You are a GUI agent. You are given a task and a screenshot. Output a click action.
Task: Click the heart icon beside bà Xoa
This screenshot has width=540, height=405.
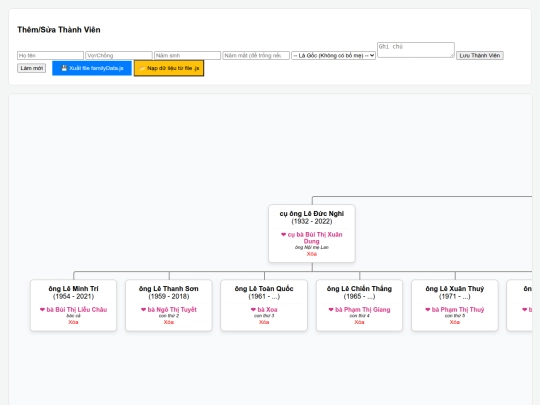coord(253,310)
